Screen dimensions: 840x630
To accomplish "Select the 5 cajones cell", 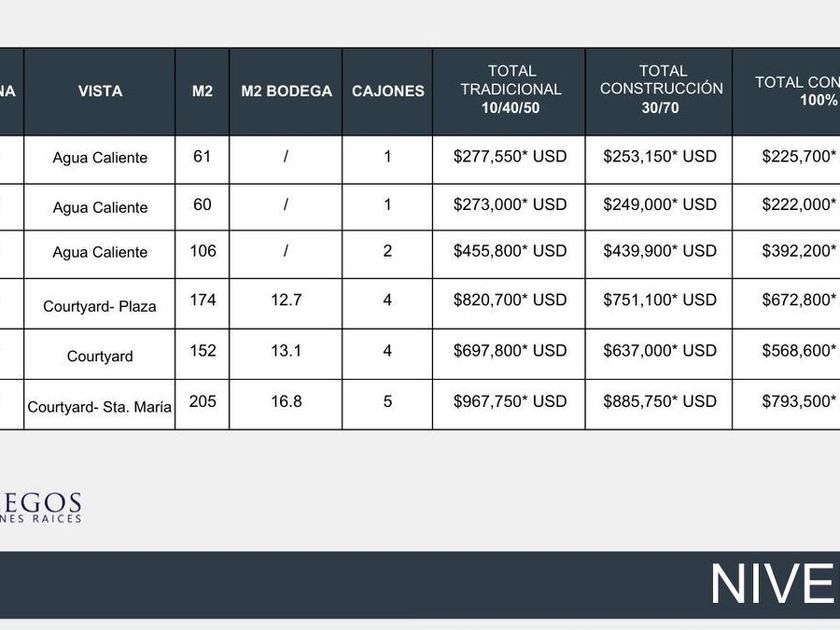I will tap(388, 401).
